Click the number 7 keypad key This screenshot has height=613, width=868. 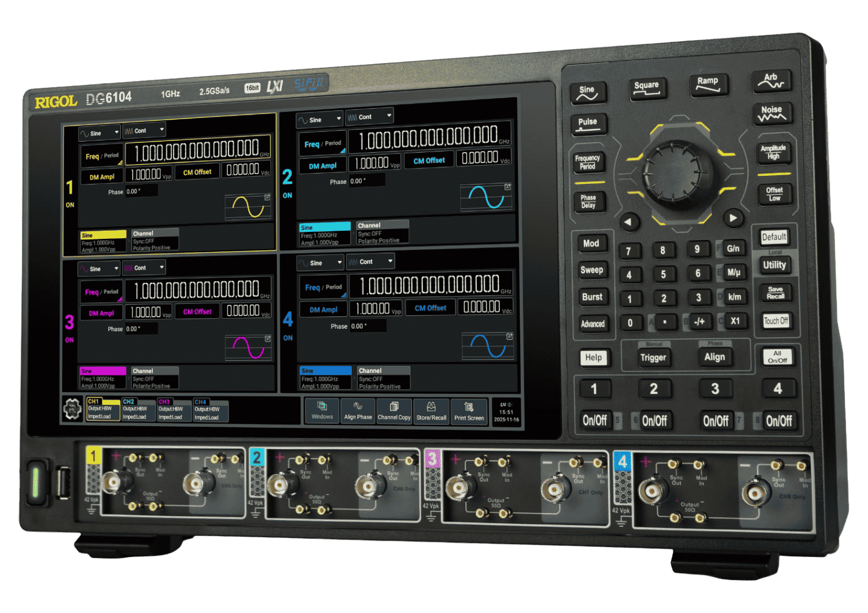pos(629,251)
